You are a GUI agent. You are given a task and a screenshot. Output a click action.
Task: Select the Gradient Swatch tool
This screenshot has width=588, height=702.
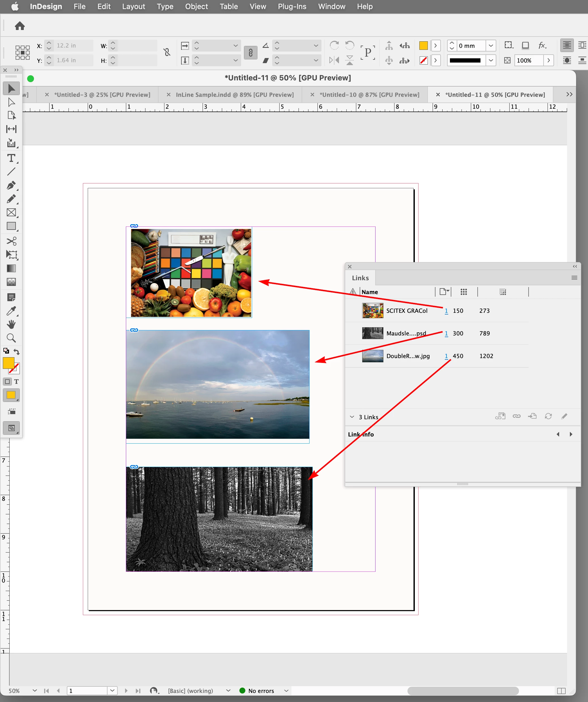11,268
